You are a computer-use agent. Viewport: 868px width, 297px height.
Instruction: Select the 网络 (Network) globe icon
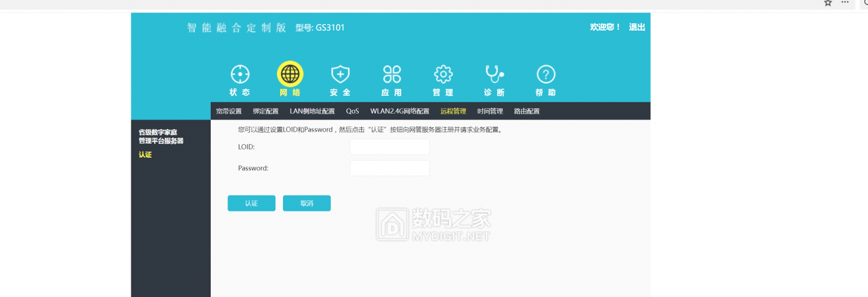(290, 75)
